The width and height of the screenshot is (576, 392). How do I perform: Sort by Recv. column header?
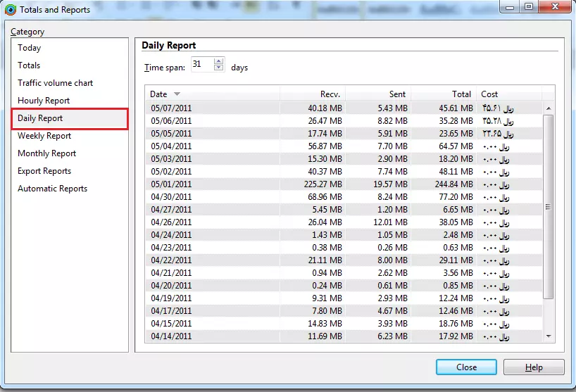[x=313, y=94]
